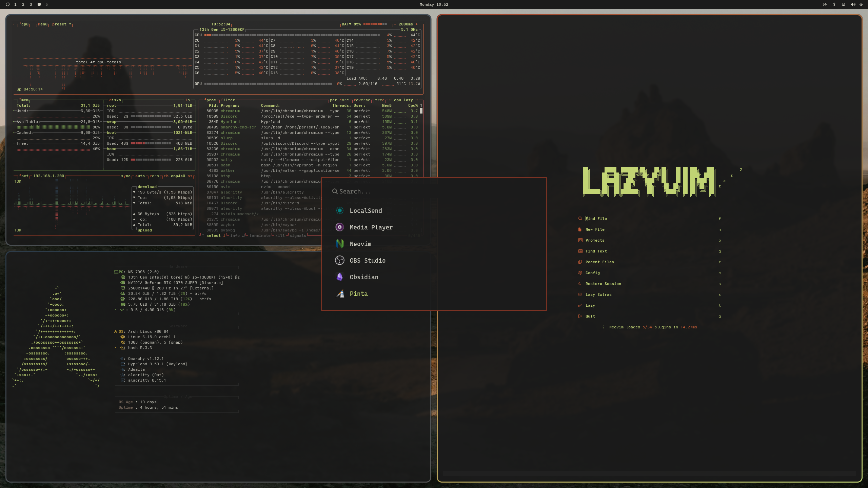The image size is (868, 488).
Task: Switch to next network interface arrow n
Action: click(190, 176)
